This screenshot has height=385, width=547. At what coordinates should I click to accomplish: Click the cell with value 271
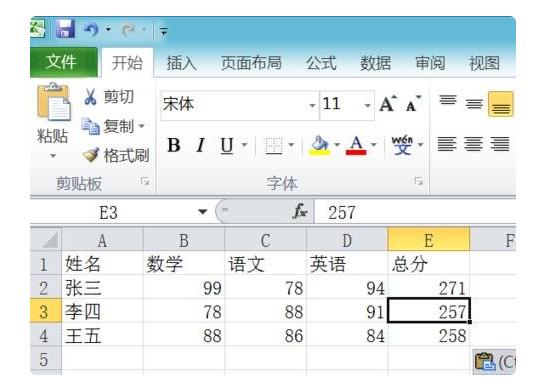click(429, 288)
